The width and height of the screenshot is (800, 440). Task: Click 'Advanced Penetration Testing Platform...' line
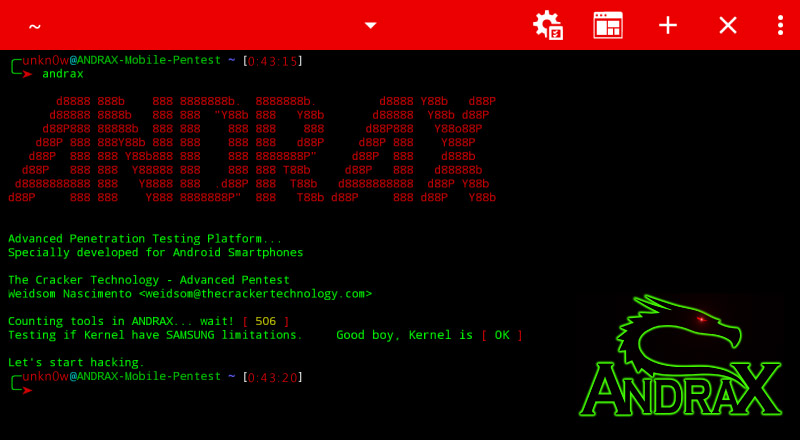pyautogui.click(x=145, y=239)
